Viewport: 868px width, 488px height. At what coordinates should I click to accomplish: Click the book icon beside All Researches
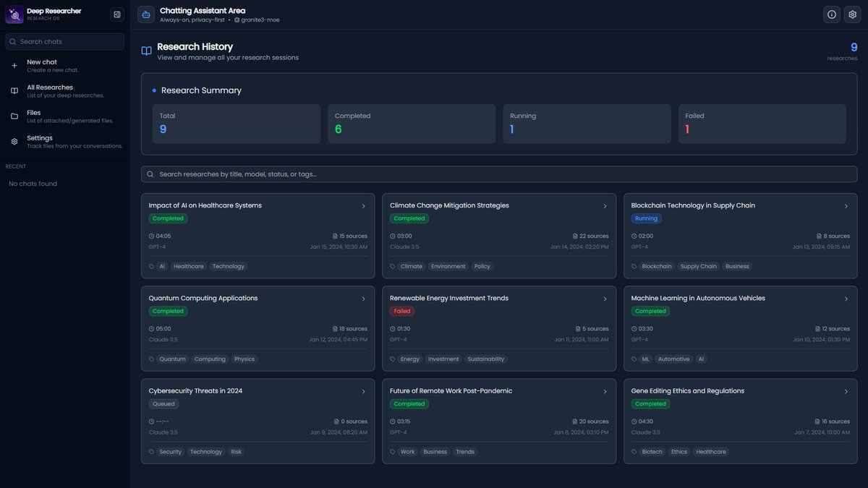(14, 91)
